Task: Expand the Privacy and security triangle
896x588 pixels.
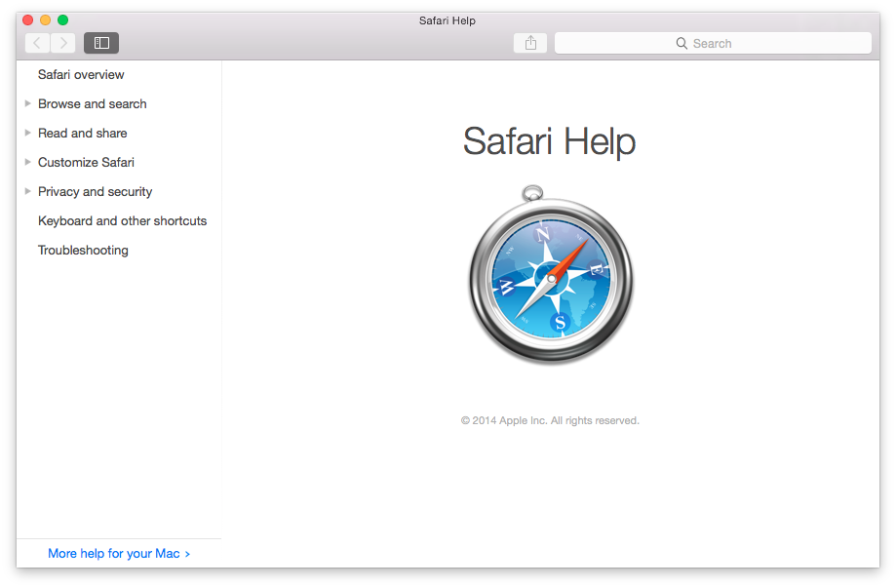Action: pyautogui.click(x=27, y=191)
